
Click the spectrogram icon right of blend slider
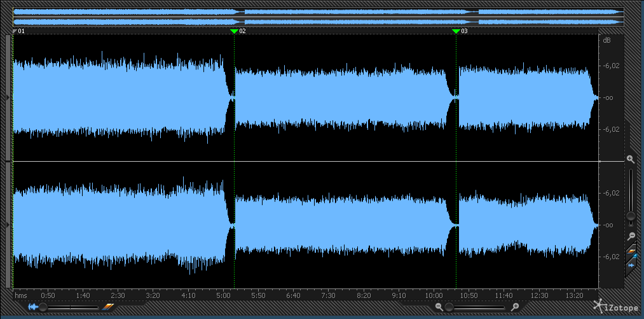(x=107, y=307)
